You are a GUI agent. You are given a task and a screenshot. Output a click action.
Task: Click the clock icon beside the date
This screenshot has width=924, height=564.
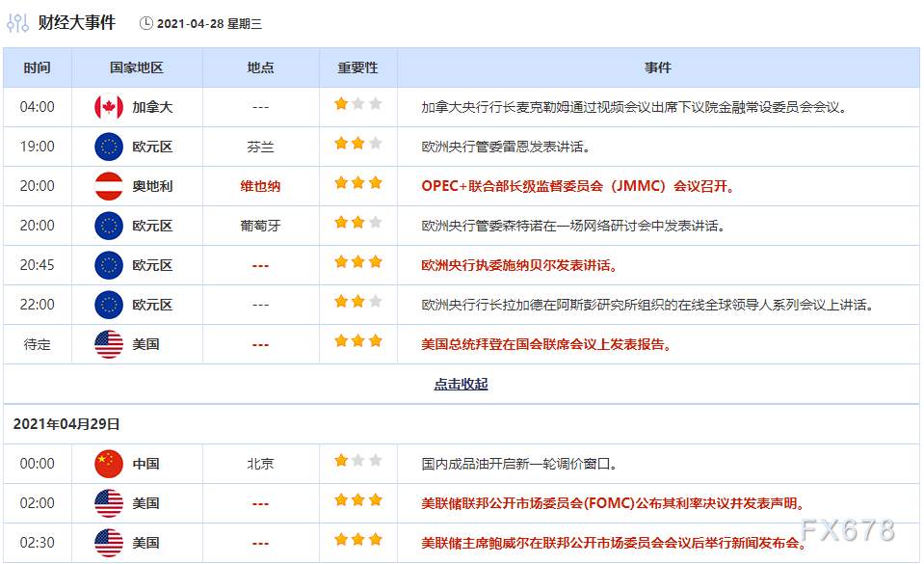pos(145,23)
